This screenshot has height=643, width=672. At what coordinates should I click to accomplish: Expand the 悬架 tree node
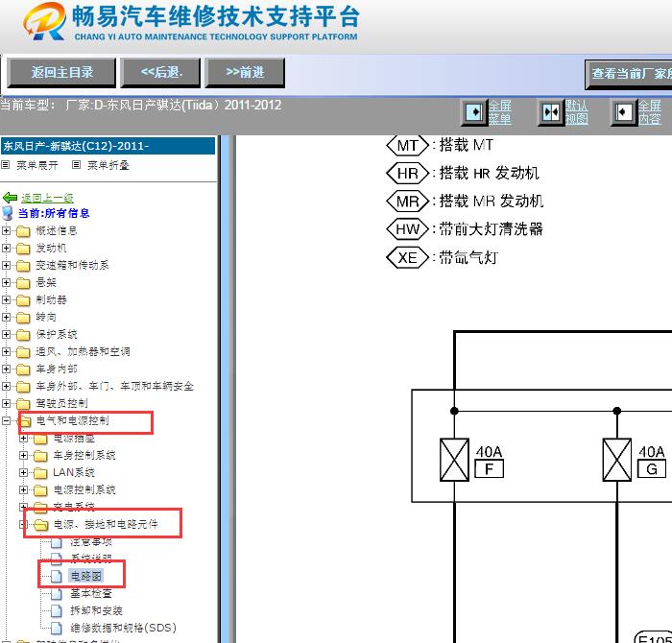[x=6, y=283]
